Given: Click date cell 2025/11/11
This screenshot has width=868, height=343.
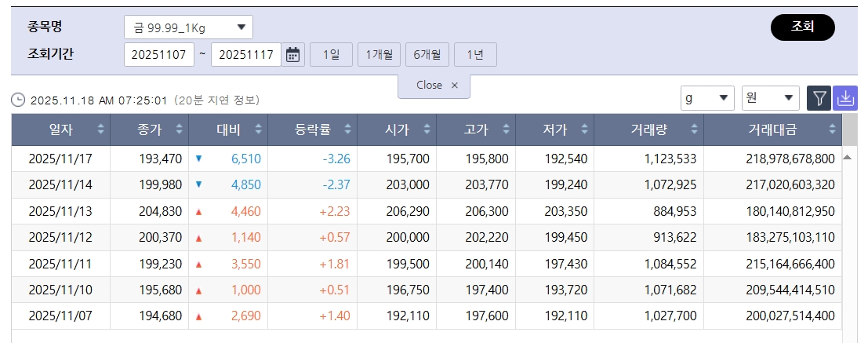Looking at the screenshot, I should coord(60,264).
